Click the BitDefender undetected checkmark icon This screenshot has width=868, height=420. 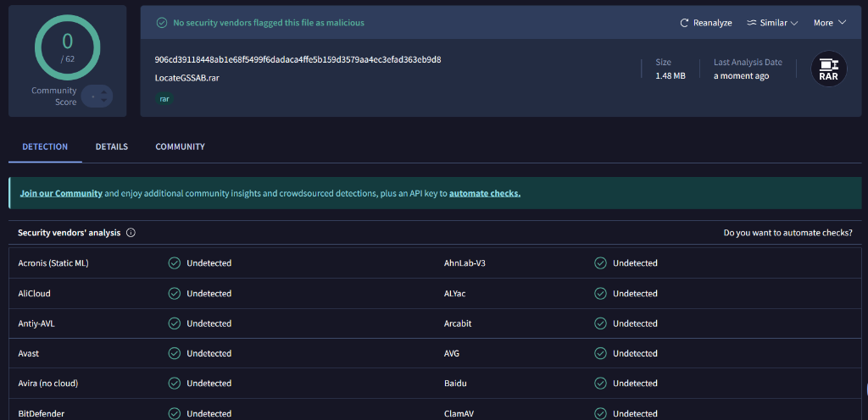[175, 413]
